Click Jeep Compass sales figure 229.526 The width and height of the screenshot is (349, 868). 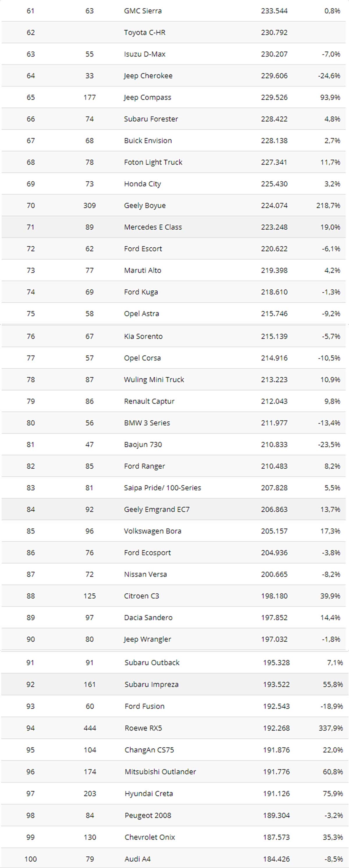pyautogui.click(x=274, y=97)
